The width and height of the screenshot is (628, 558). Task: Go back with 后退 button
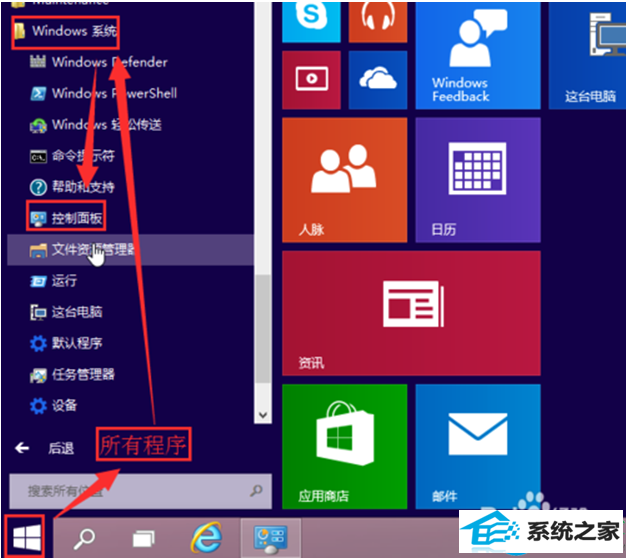pyautogui.click(x=44, y=448)
